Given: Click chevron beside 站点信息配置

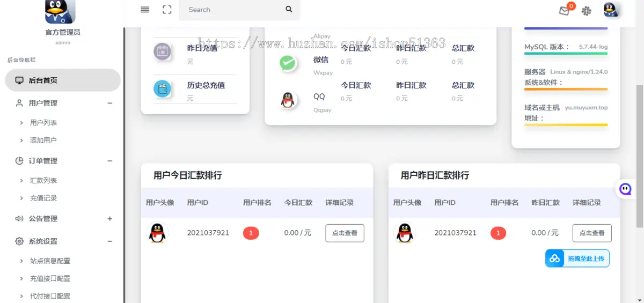Looking at the screenshot, I should [21, 261].
